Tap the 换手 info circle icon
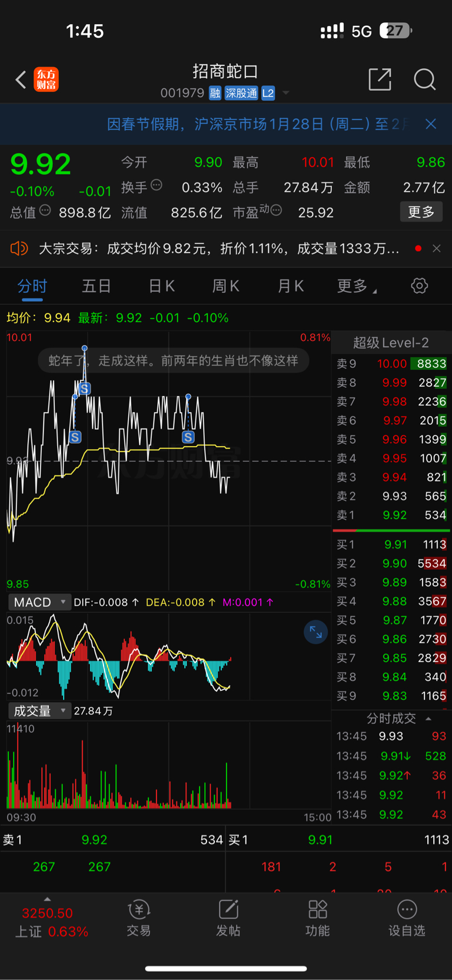Viewport: 452px width, 980px height. coord(157,185)
